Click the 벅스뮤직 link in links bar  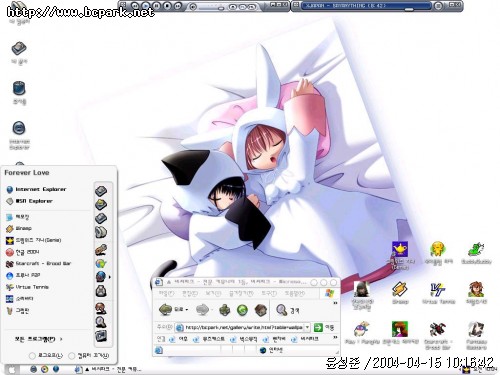(x=245, y=339)
